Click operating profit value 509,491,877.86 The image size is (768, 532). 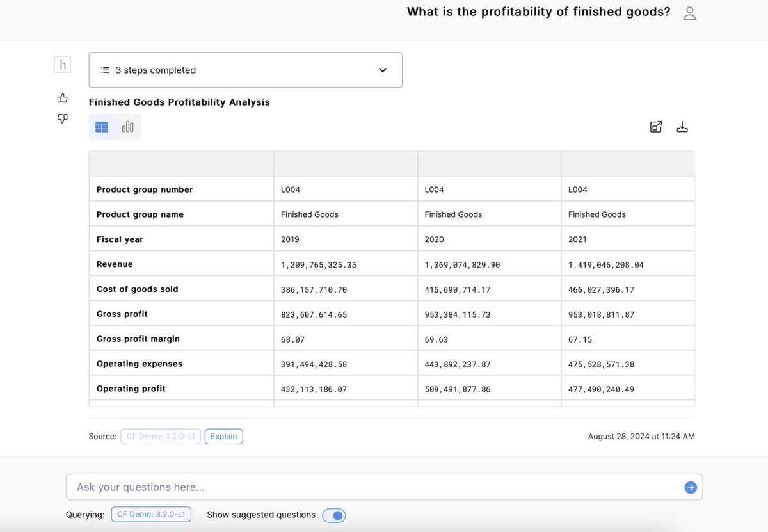pyautogui.click(x=458, y=390)
